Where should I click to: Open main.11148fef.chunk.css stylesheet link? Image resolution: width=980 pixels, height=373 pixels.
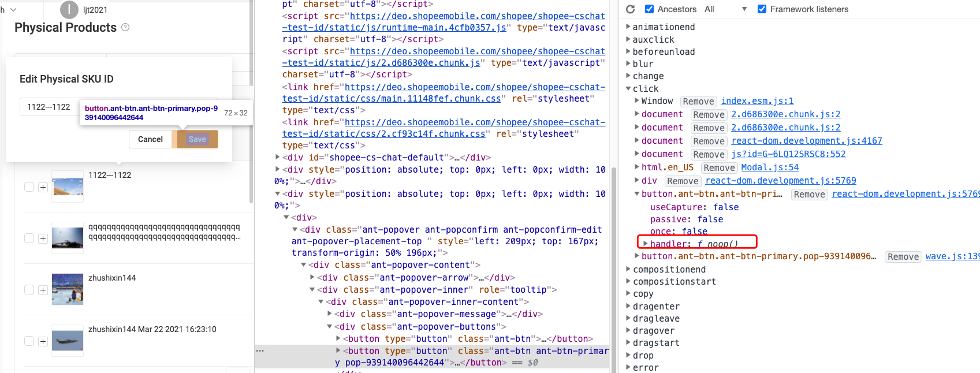(x=444, y=92)
